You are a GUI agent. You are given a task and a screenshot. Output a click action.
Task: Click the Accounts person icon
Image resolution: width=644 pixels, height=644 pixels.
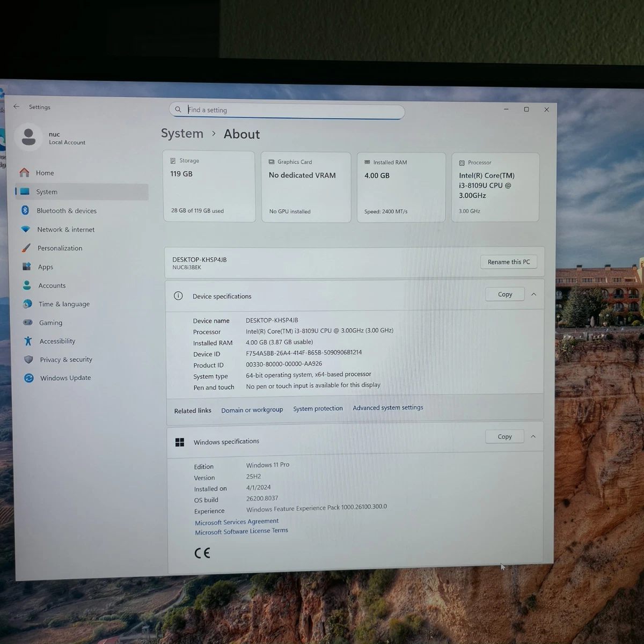(x=27, y=285)
